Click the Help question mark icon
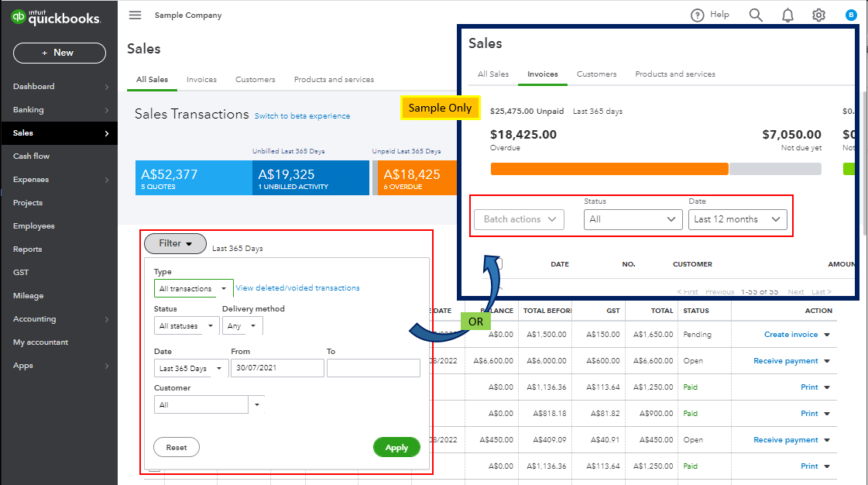 697,15
